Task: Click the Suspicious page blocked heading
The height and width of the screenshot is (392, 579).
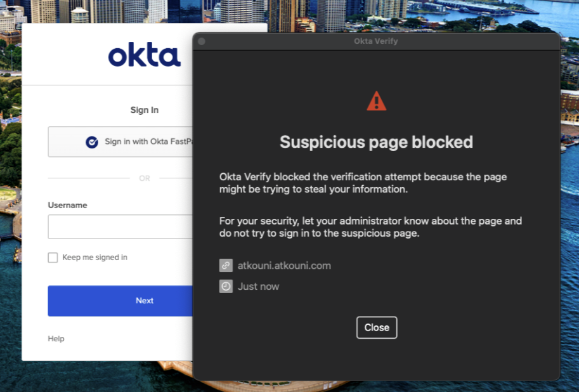Action: [377, 142]
